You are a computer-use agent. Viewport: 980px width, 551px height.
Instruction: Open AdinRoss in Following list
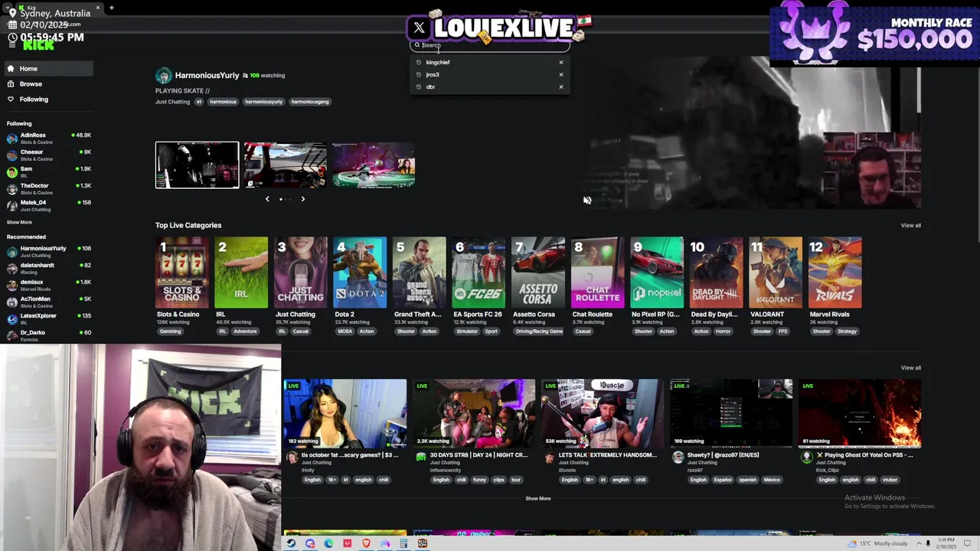47,139
